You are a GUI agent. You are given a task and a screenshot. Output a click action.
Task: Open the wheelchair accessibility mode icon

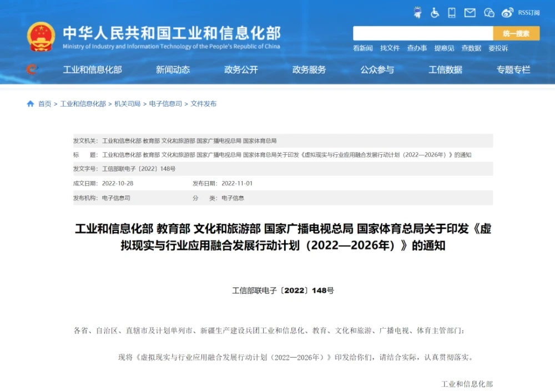click(435, 13)
